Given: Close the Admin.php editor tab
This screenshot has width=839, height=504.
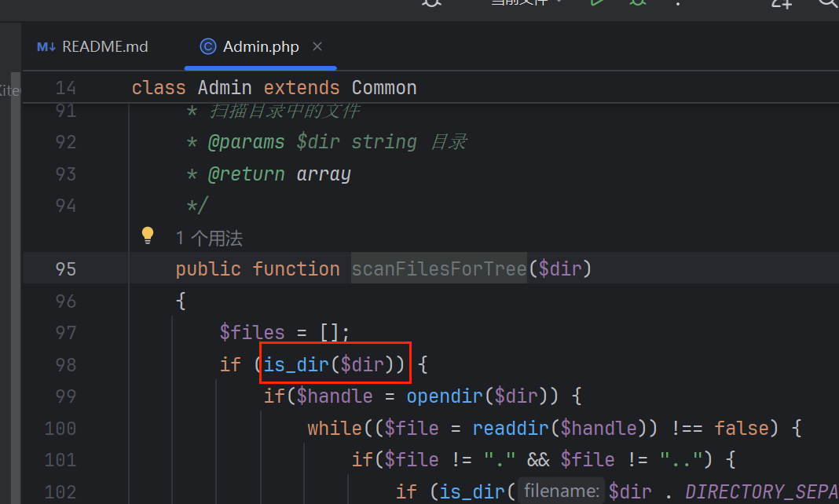Looking at the screenshot, I should [x=317, y=46].
